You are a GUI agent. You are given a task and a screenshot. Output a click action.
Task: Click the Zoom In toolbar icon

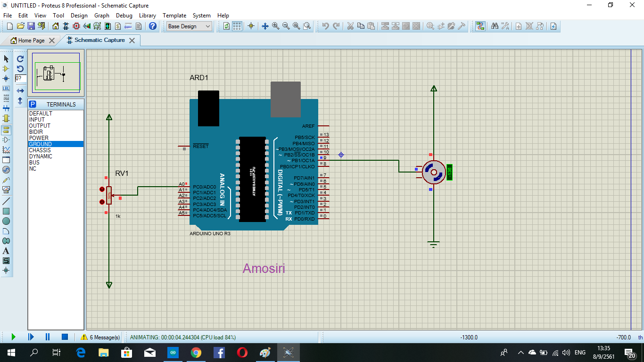pyautogui.click(x=275, y=26)
